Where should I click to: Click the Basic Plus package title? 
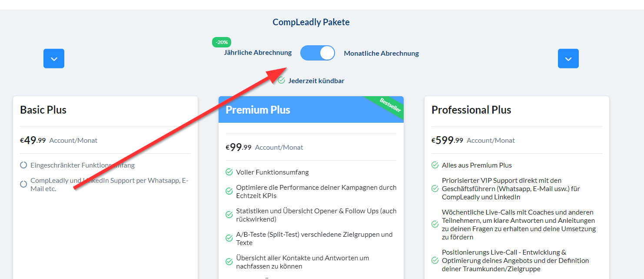pos(43,110)
